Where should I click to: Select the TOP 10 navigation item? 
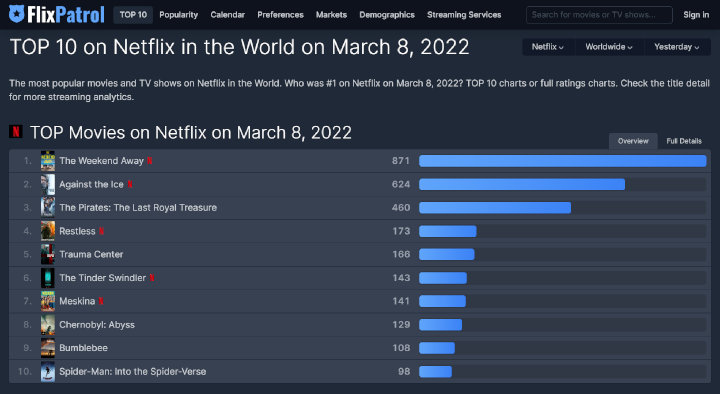pos(133,15)
